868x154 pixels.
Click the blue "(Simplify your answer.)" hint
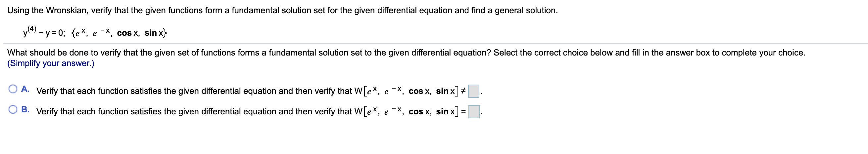click(51, 63)
